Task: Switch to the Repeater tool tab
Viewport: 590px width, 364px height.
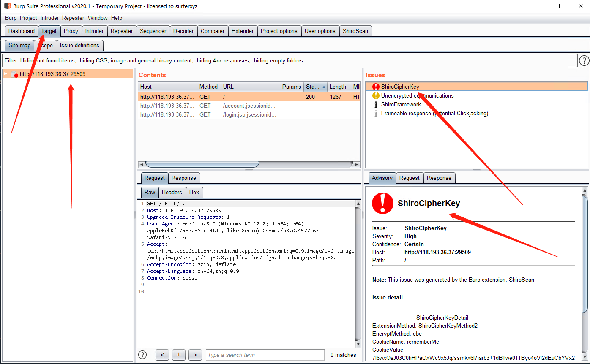Action: pos(122,31)
